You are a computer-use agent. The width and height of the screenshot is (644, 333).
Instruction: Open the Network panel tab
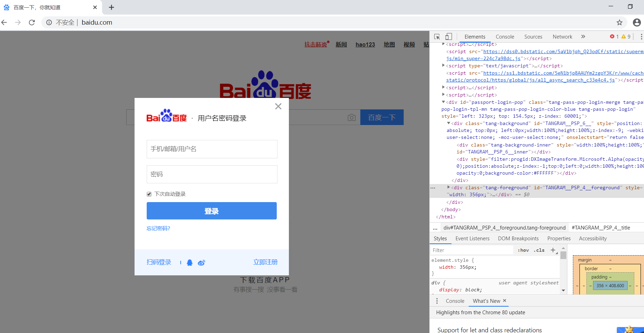pos(563,36)
